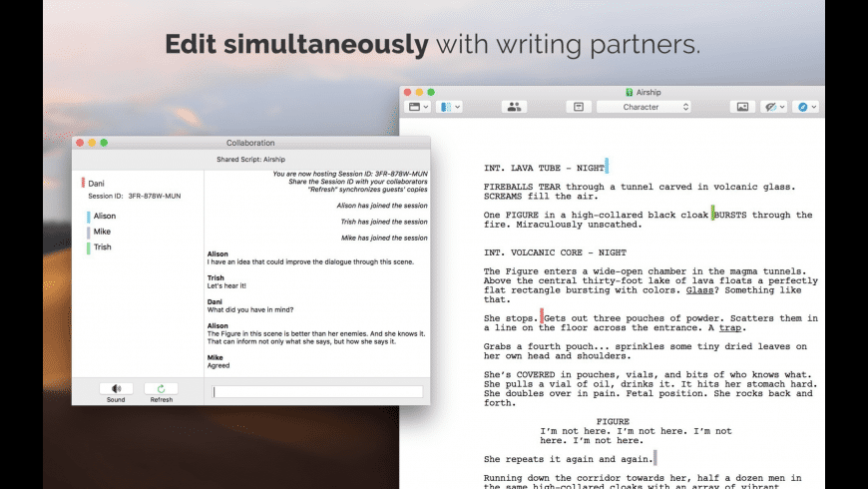Click the blue compass navigator icon

[x=803, y=107]
